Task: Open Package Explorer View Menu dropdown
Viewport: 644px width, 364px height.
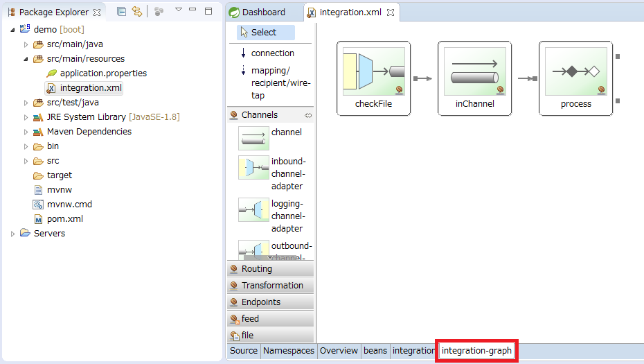Action: 178,10
